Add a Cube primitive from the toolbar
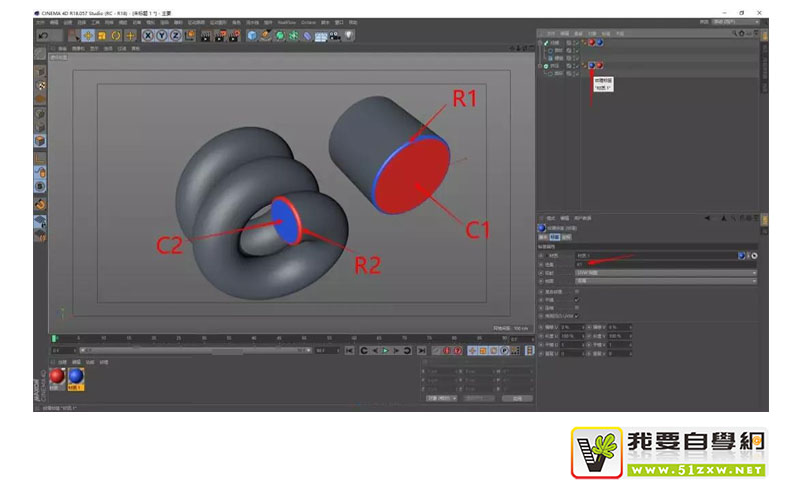This screenshot has height=500, width=800. [x=252, y=36]
